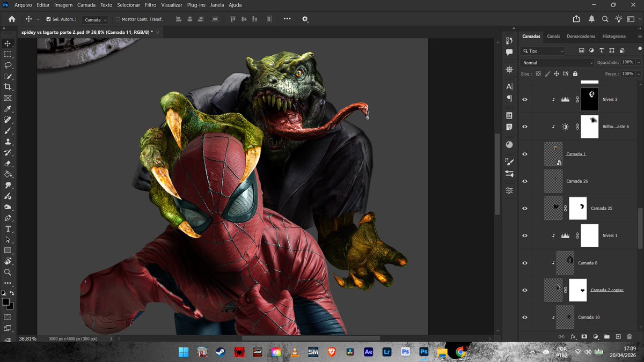This screenshot has height=362, width=644.
Task: Hide the Brilho/Contraste 6 layer
Action: (x=525, y=127)
